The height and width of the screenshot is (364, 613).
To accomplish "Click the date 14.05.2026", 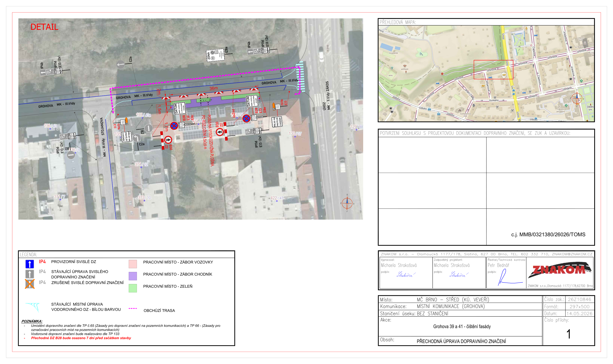I will click(579, 313).
